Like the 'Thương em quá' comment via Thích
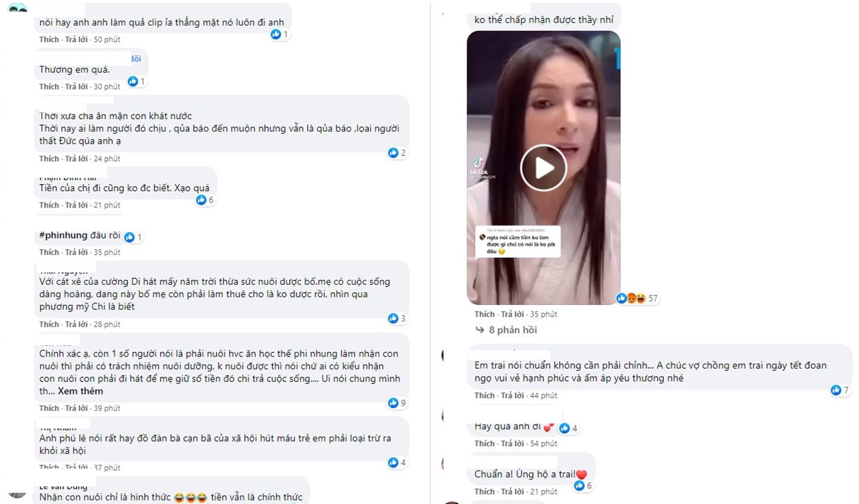Viewport: 859px width, 504px height. tap(49, 87)
